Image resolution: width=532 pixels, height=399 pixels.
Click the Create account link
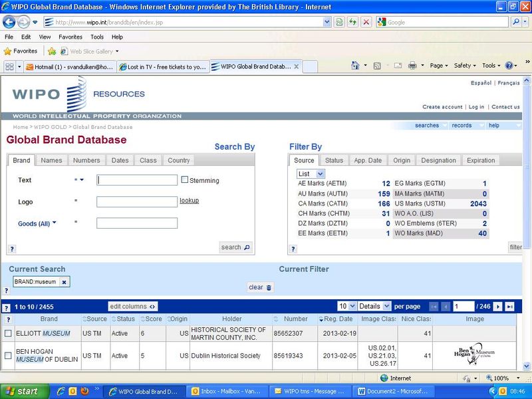(x=442, y=107)
